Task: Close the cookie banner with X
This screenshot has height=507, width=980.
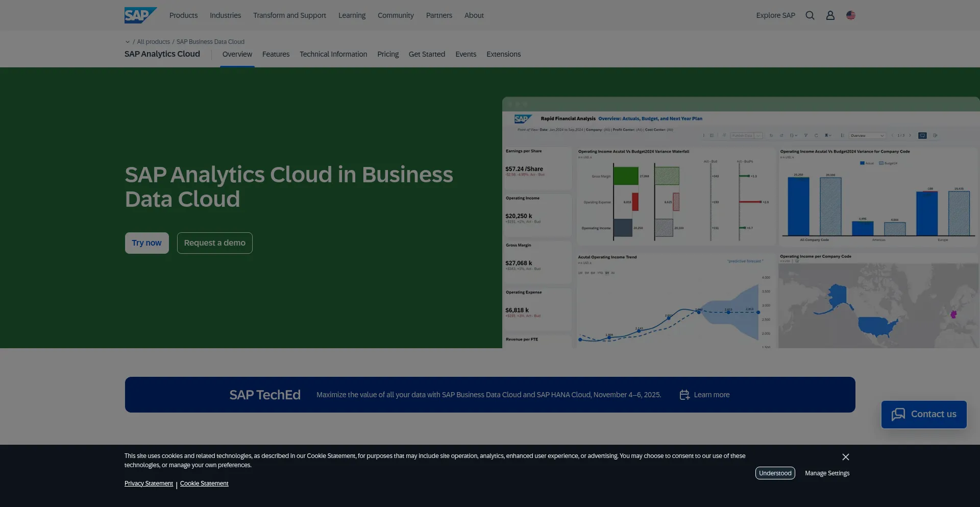Action: [846, 457]
